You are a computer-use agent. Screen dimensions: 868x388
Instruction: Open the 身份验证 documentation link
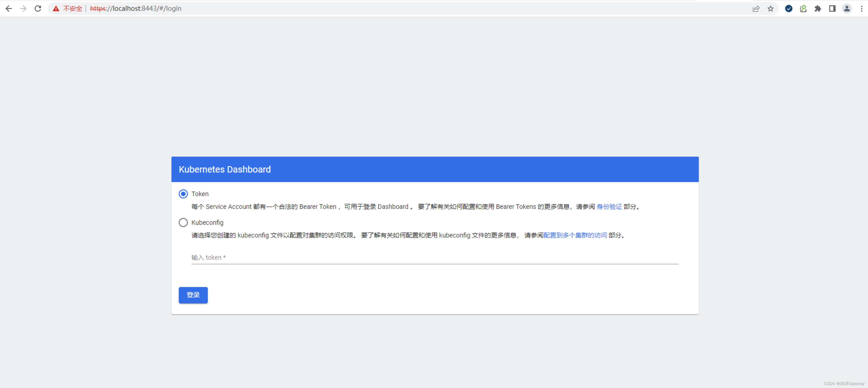click(x=609, y=206)
